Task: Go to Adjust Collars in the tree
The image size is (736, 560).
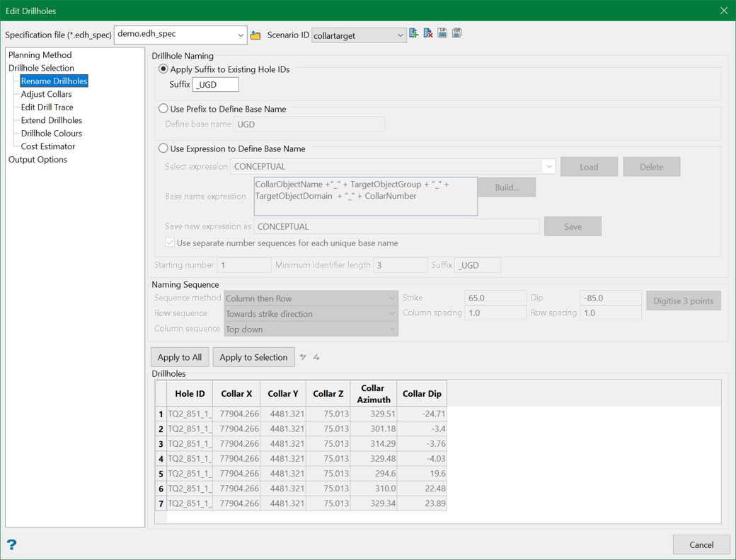Action: (x=46, y=94)
